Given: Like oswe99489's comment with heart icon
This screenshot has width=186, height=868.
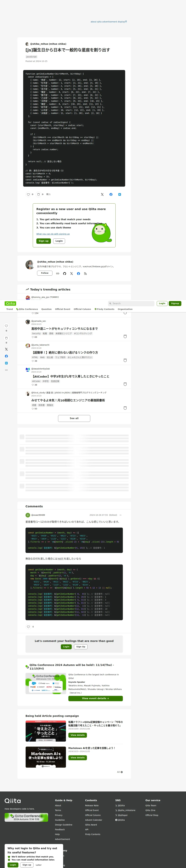Looking at the screenshot, I should point(28,627).
